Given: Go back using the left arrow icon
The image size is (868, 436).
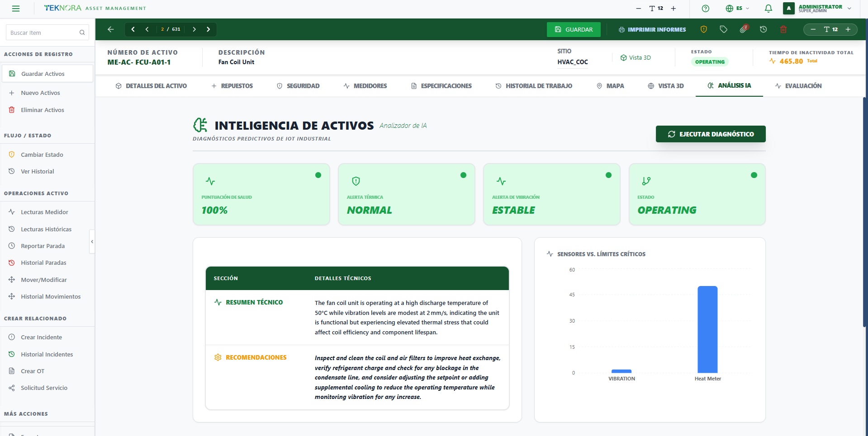Looking at the screenshot, I should click(x=111, y=29).
